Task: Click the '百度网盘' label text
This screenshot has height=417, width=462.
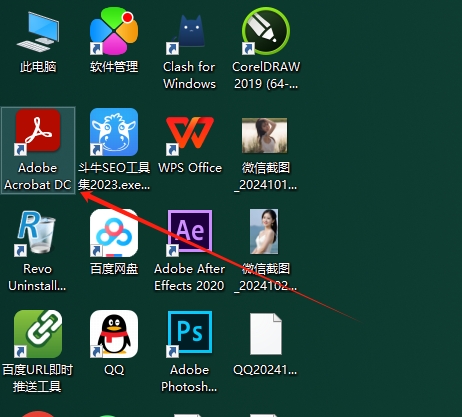Action: pos(114,269)
